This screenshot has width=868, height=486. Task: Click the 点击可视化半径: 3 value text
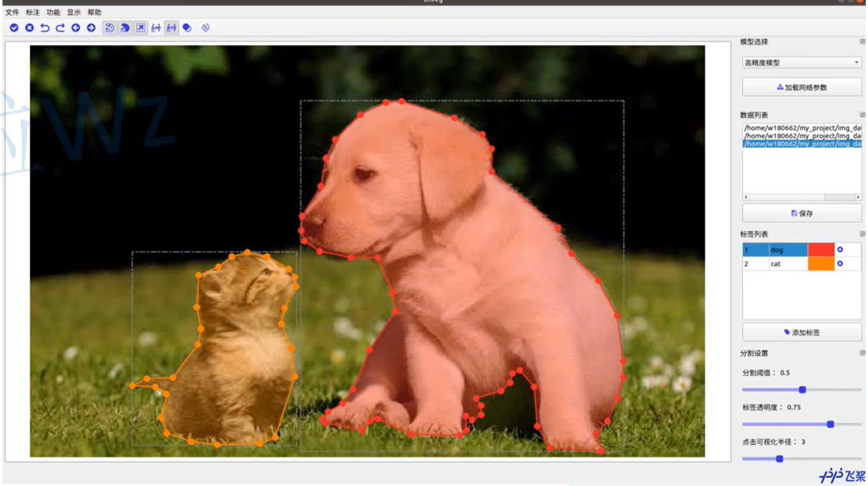(774, 442)
